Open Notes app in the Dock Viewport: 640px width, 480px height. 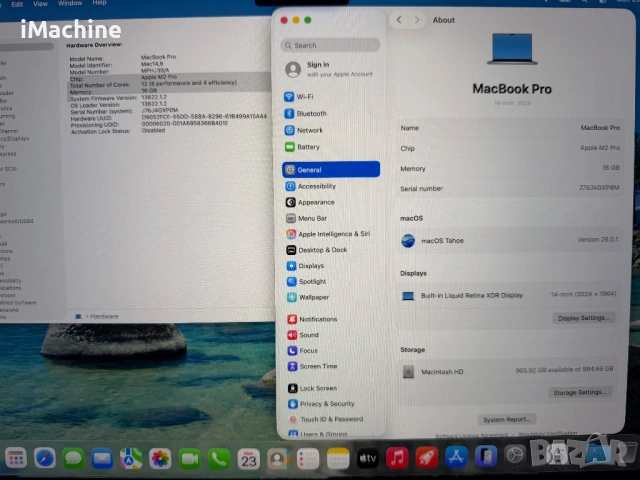(x=338, y=459)
